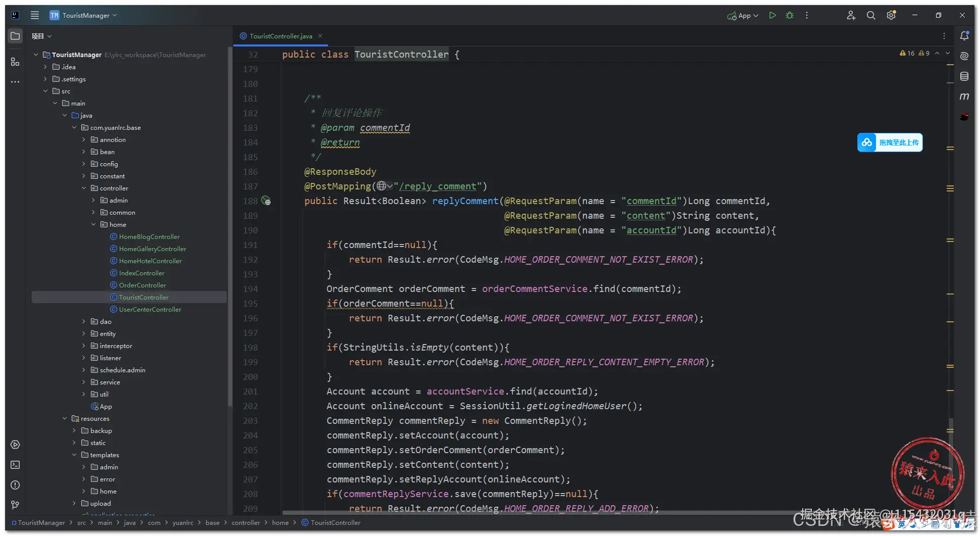Open the /reply_comment mapping link
980x536 pixels.
pos(438,186)
